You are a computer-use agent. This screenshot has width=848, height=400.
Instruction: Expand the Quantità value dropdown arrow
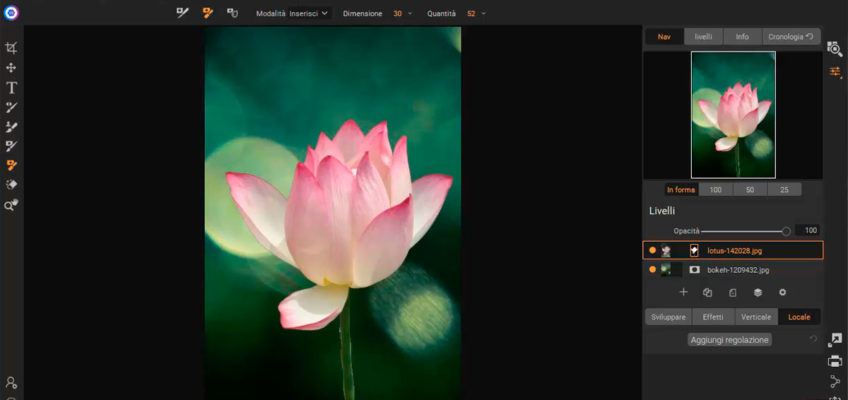point(483,14)
